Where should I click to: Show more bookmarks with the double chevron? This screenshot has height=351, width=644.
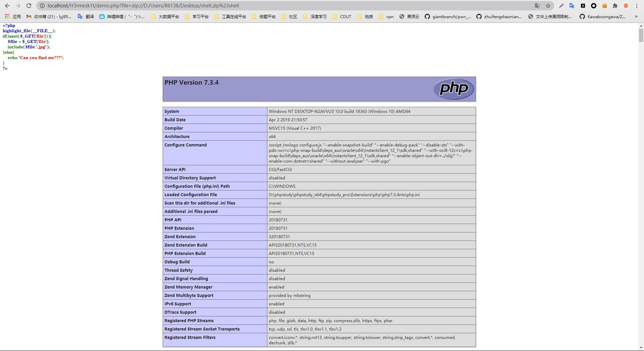(636, 16)
